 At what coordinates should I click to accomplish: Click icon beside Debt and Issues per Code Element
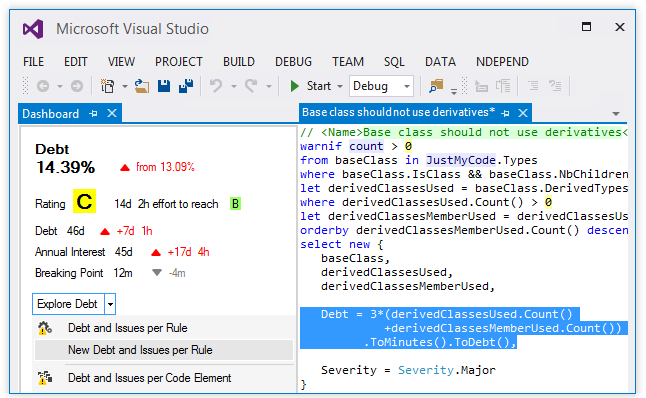click(x=44, y=378)
